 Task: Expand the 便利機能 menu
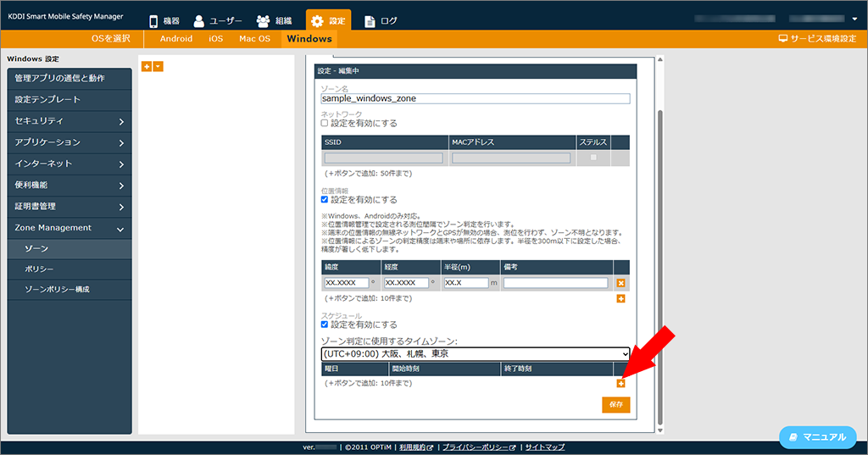click(x=70, y=186)
